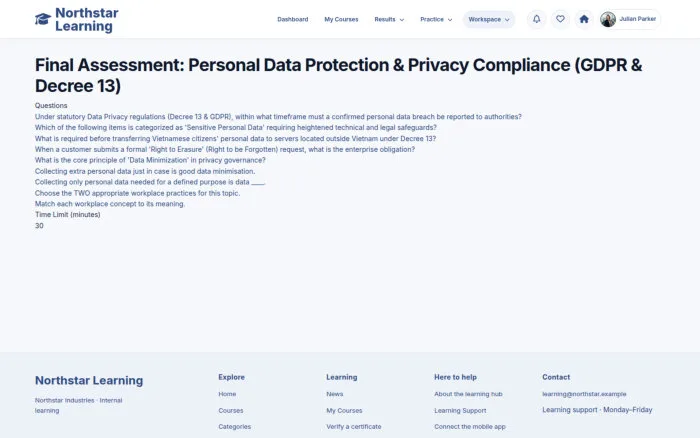
Task: Open the Julian Parker user menu
Action: (x=630, y=19)
